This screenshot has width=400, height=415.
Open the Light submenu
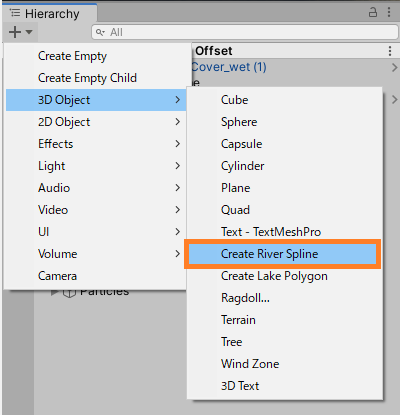point(96,166)
